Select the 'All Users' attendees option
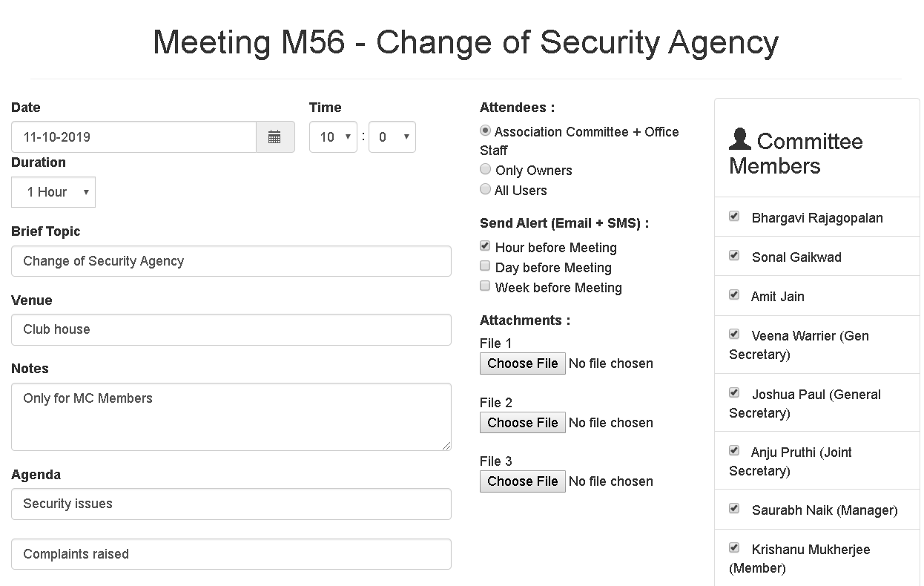The height and width of the screenshot is (586, 924). point(485,189)
